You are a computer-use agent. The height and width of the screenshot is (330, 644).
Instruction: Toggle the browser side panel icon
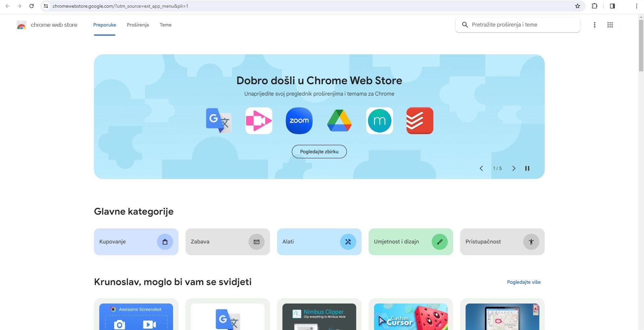point(612,6)
